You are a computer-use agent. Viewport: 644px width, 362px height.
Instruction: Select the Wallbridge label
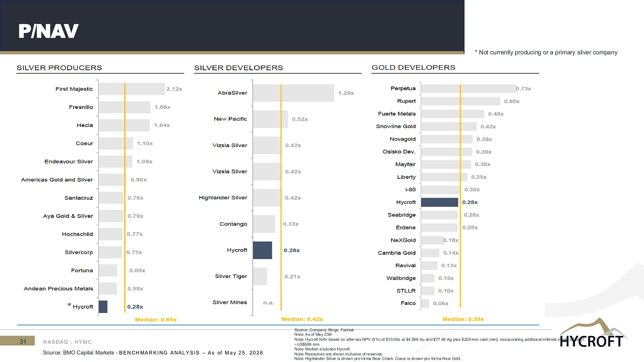pyautogui.click(x=401, y=278)
